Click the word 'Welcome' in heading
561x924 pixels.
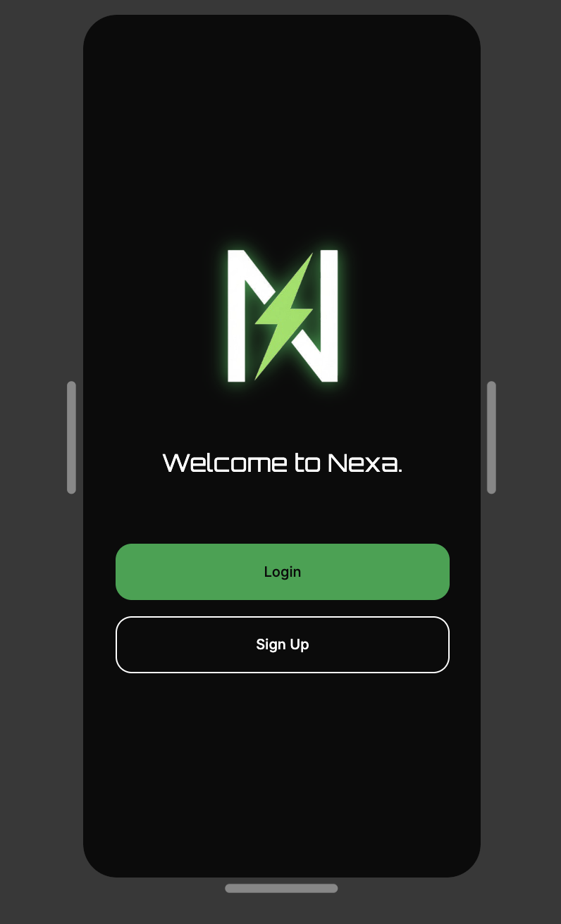(x=225, y=463)
